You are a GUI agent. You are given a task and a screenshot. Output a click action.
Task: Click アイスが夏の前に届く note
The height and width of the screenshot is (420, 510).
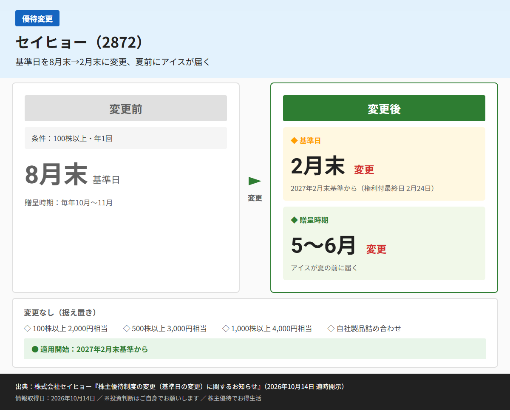tap(324, 268)
